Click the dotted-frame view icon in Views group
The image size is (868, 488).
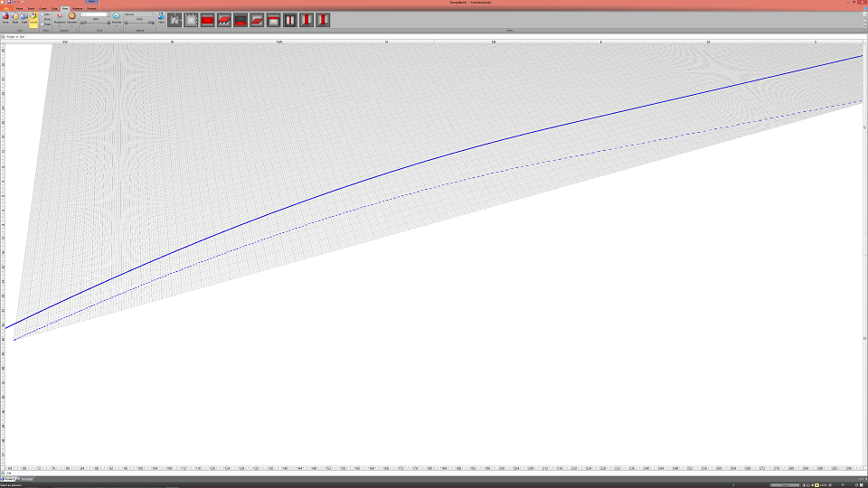point(191,20)
